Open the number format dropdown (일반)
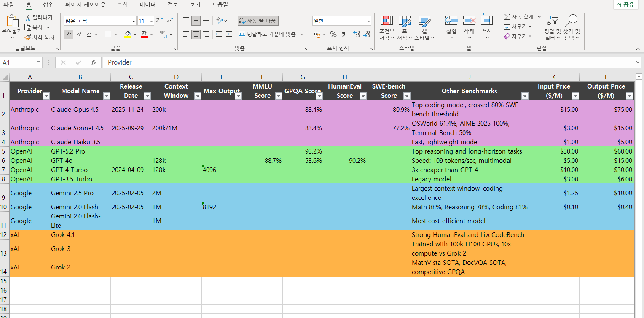This screenshot has width=644, height=318. pos(368,21)
